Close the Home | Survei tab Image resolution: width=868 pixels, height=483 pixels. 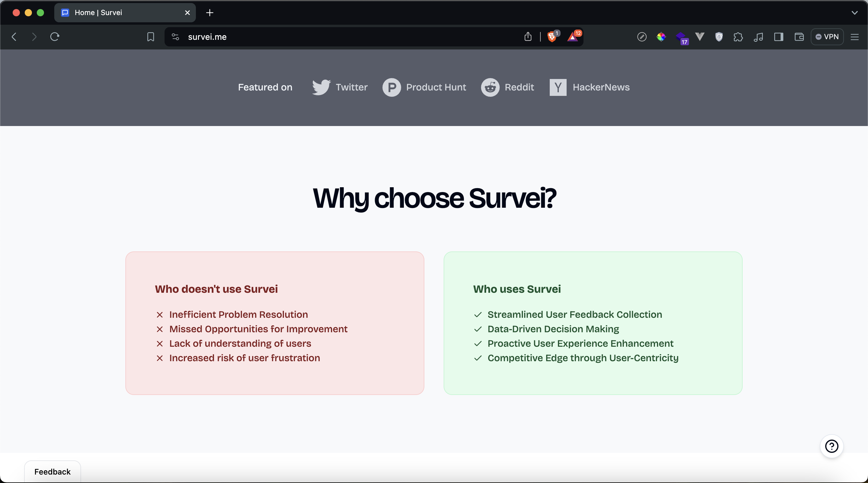coord(187,13)
